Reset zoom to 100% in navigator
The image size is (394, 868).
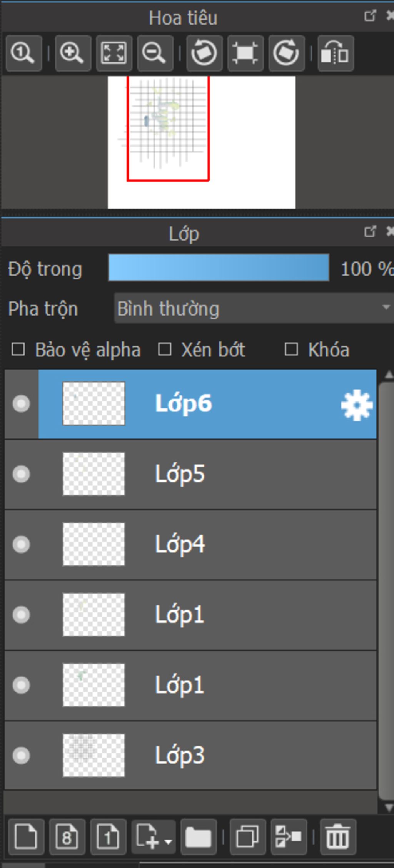[23, 53]
